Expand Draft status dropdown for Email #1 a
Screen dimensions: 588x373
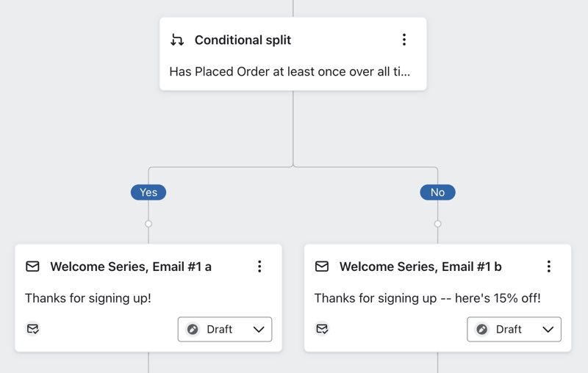[258, 330]
